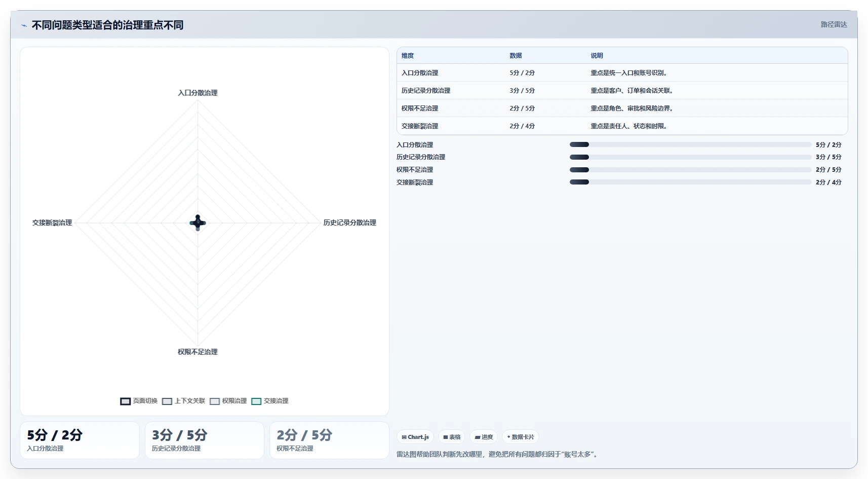Toggle the 交接治理 legend series
868x479 pixels.
(x=270, y=401)
